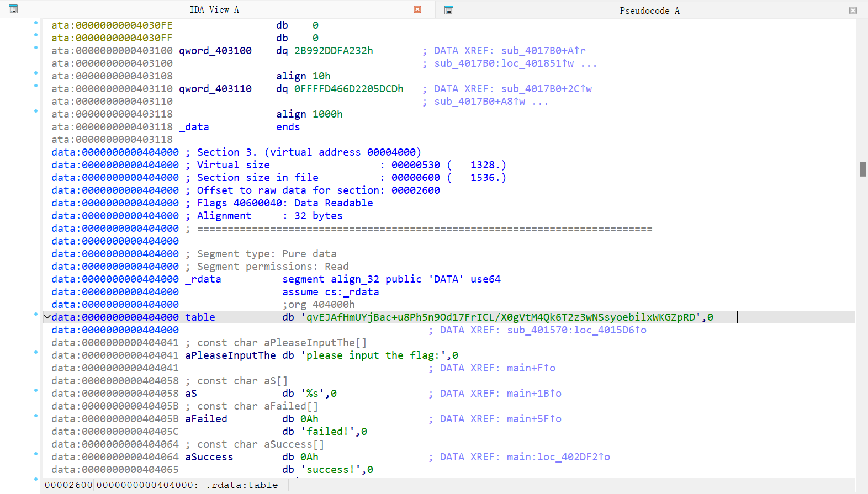Select the 'table' label name
The image size is (868, 494).
(x=200, y=317)
